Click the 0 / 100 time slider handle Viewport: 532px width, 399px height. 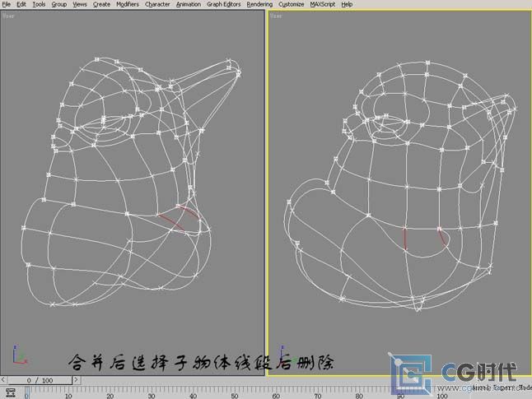tap(40, 380)
